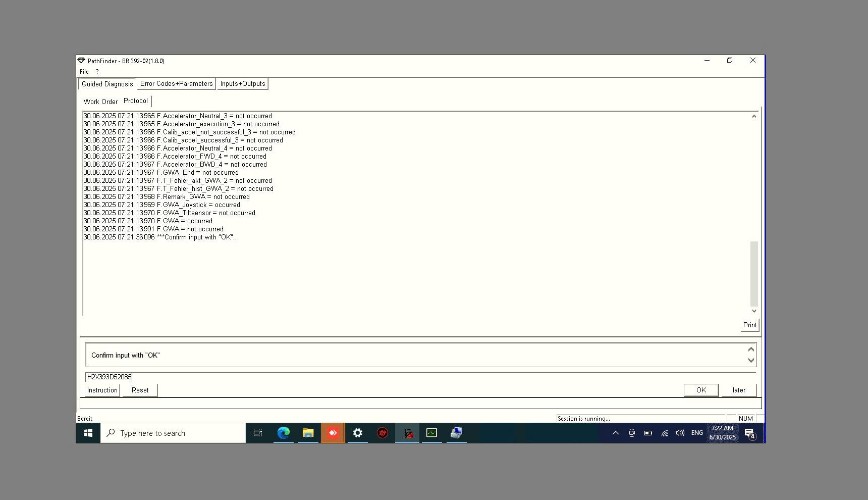Open the forklift diagnostics app in taskbar
868x500 pixels.
407,433
